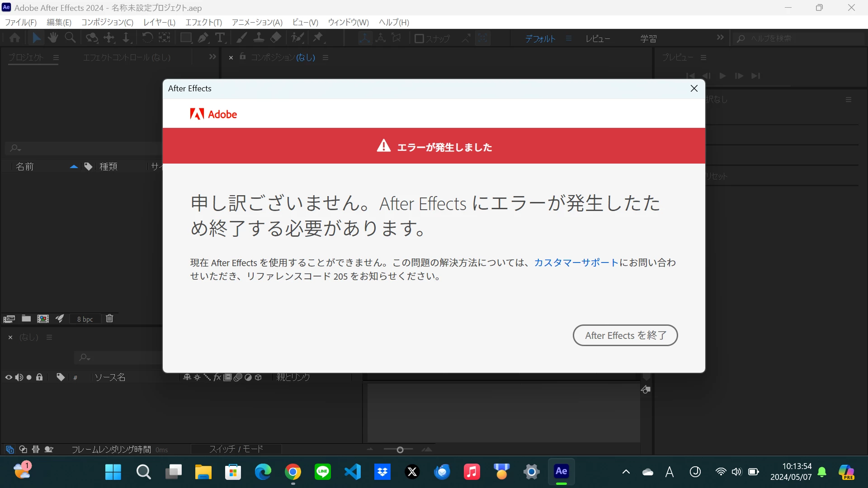The height and width of the screenshot is (488, 868).
Task: Toggle the lock icon on composition tab
Action: [243, 56]
